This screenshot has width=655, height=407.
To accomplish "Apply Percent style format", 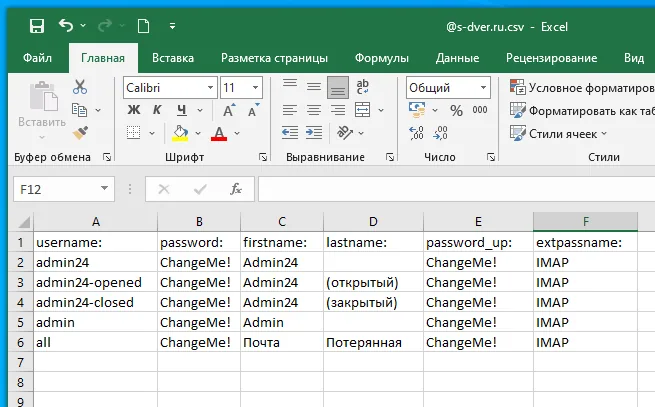I will click(456, 110).
